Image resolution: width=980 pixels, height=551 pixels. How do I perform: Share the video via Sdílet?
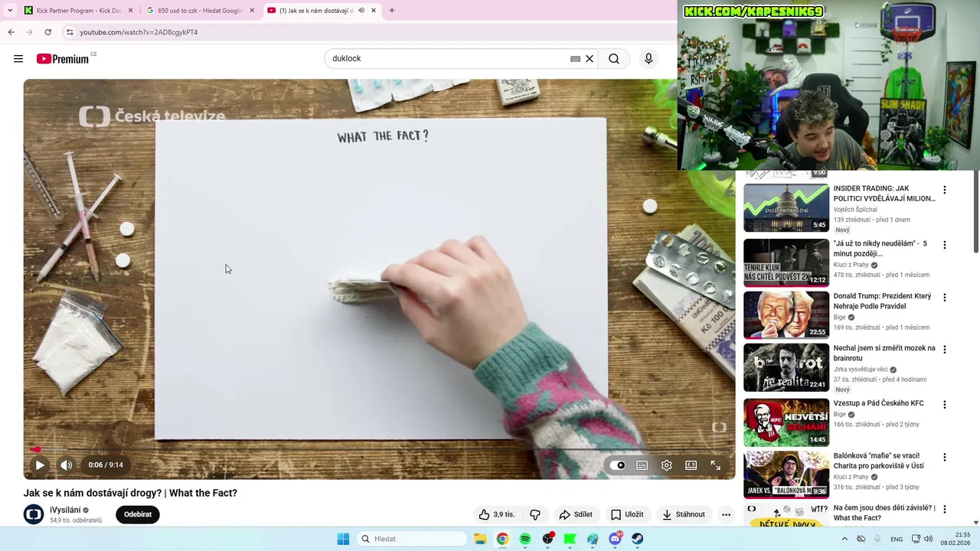576,514
